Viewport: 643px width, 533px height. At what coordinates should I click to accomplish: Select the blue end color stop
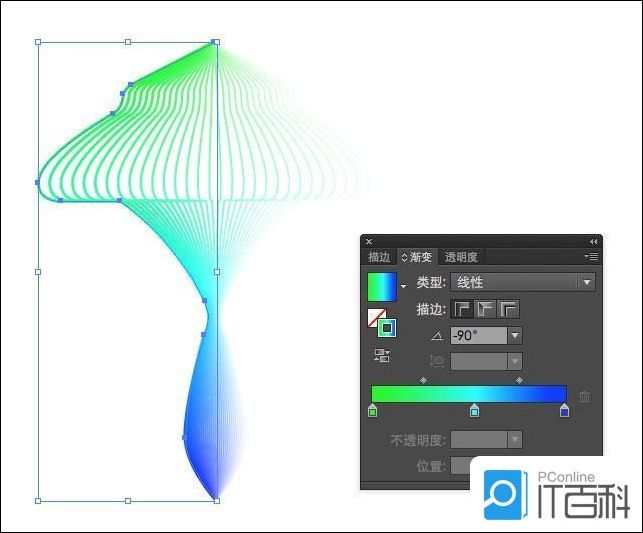click(x=564, y=410)
